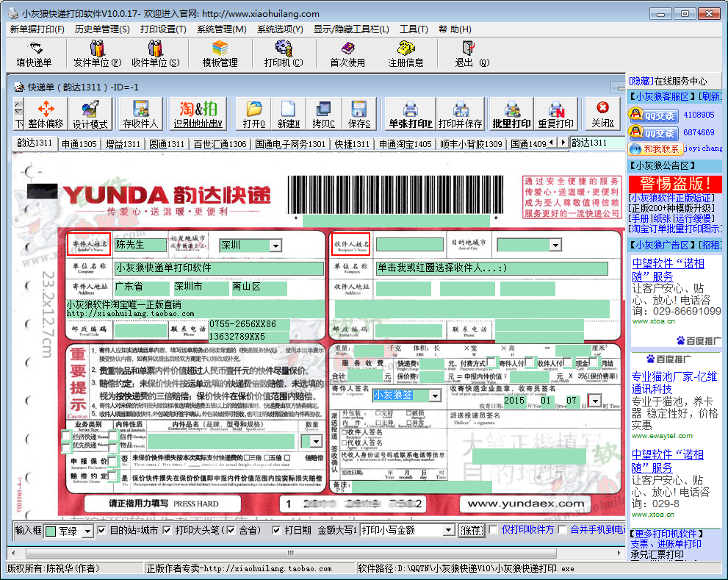Viewport: 728px width, 580px height.
Task: Click 整体偏移 overall offset tool
Action: click(x=46, y=114)
